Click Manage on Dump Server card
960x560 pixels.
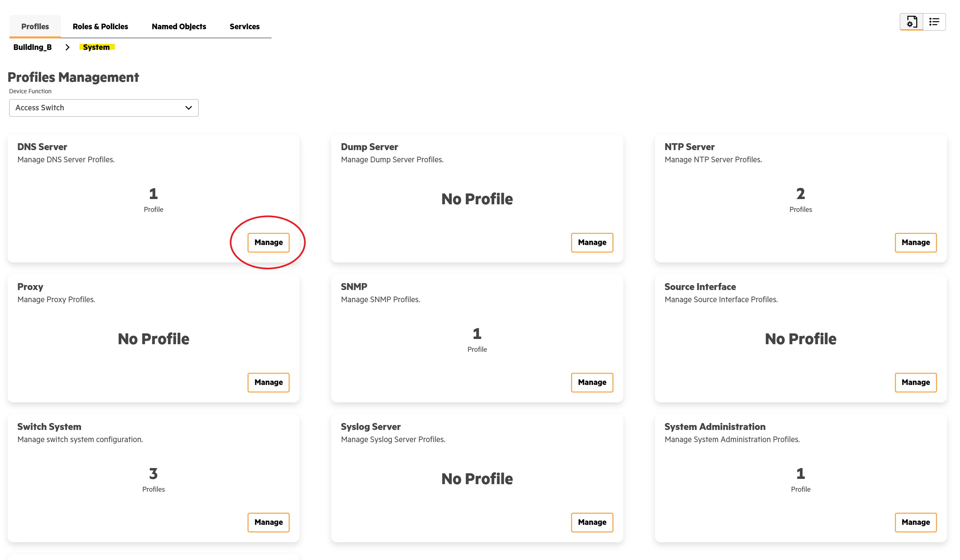pos(592,242)
